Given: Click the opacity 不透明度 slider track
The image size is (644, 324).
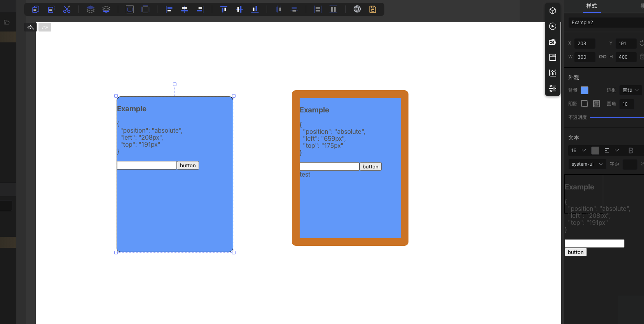Looking at the screenshot, I should click(x=617, y=117).
